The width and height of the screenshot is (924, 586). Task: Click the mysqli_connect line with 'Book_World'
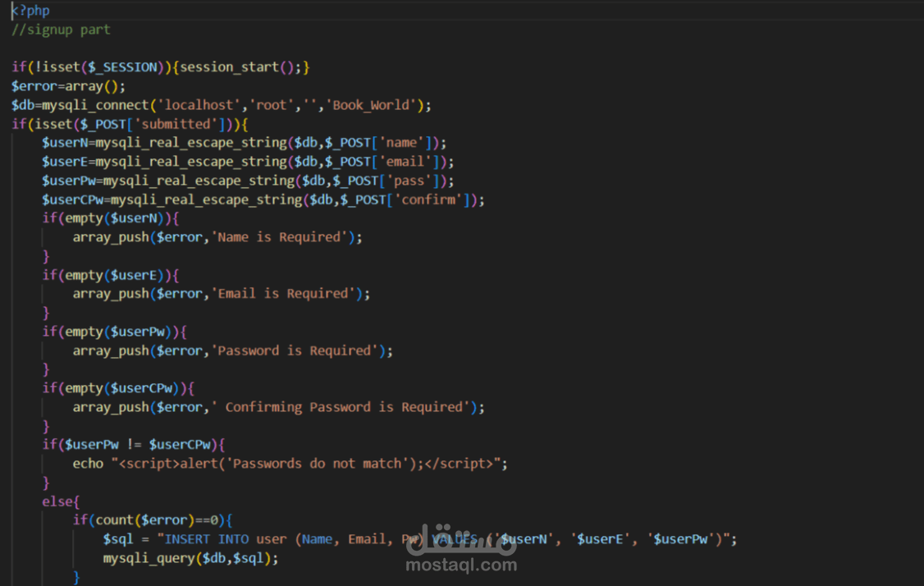coord(222,105)
